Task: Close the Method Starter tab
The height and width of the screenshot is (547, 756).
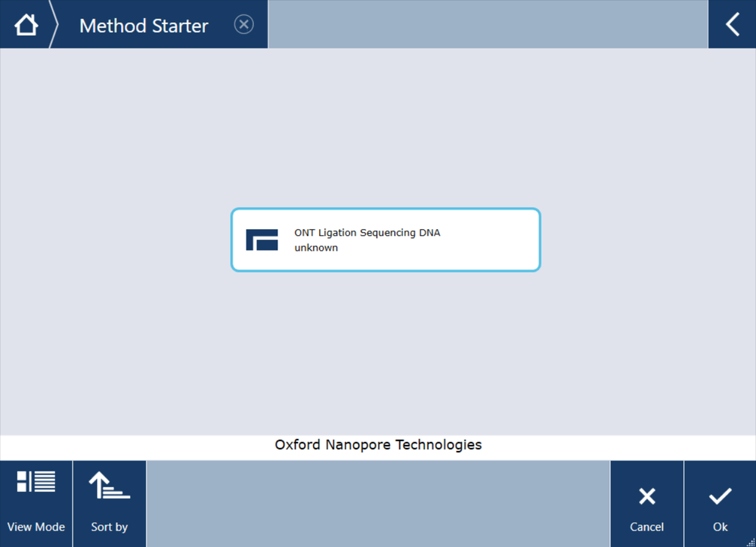Action: coord(244,24)
